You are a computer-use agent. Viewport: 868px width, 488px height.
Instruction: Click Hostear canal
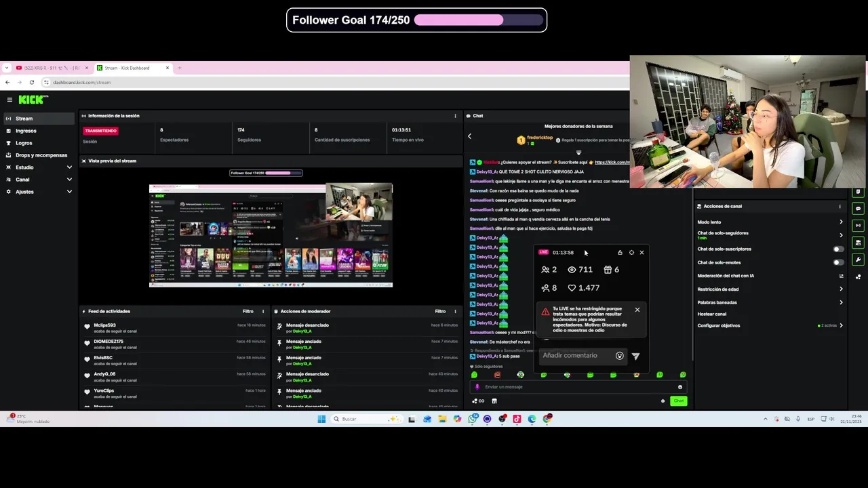[x=711, y=314]
